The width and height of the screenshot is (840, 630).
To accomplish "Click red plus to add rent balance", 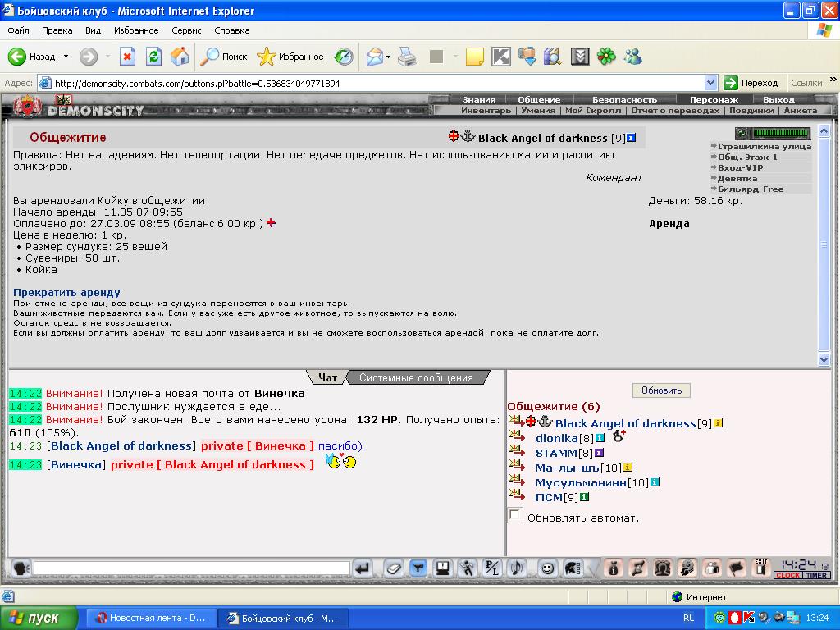I will [x=271, y=223].
